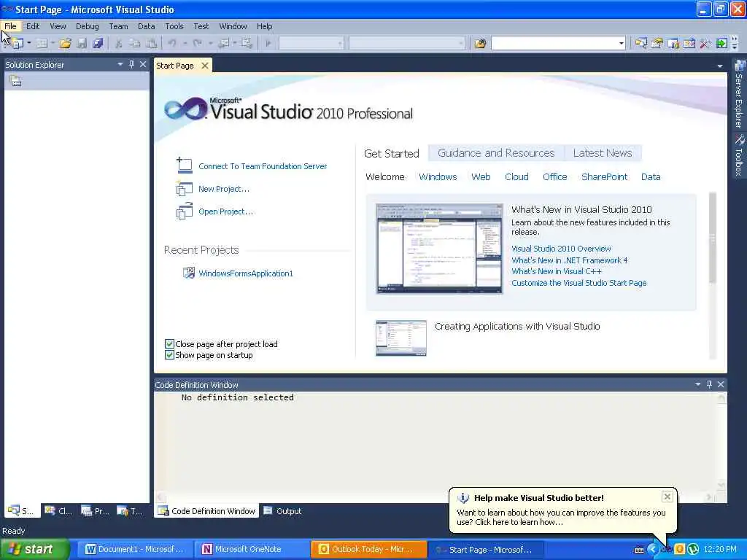The height and width of the screenshot is (560, 747).
Task: Open the Toolbox side tab
Action: click(739, 156)
